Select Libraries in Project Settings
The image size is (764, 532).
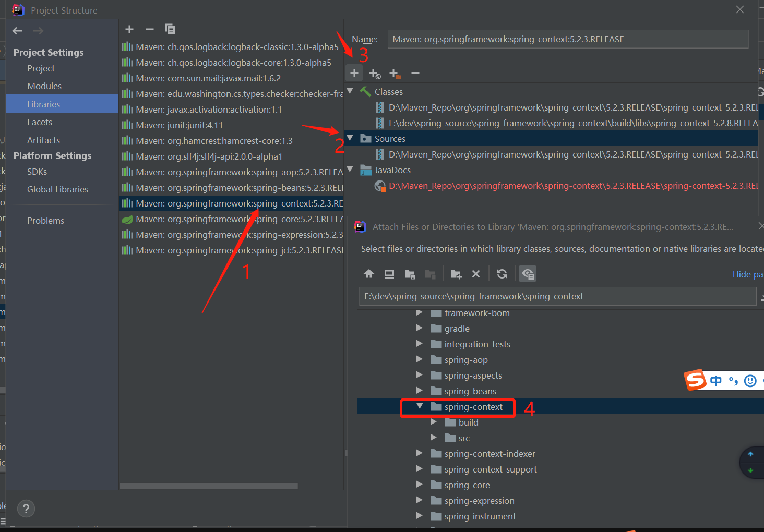tap(62, 104)
